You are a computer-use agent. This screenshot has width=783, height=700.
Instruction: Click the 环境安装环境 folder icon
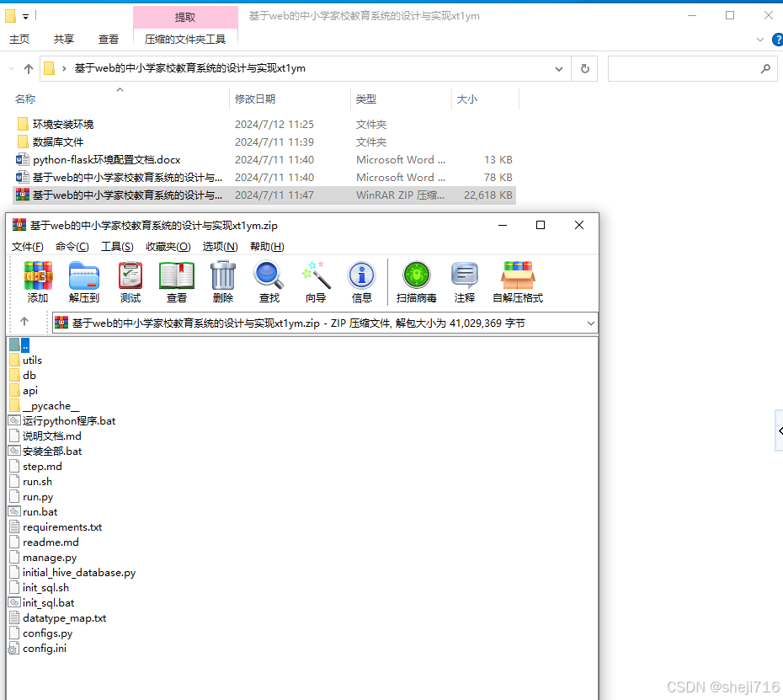[x=23, y=124]
